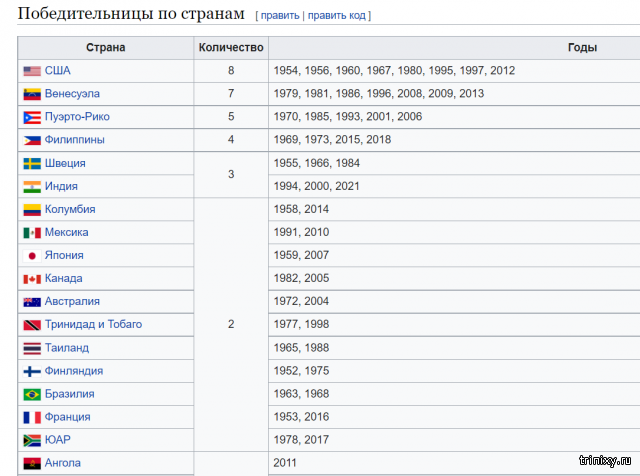Open the Ангола country link
The image size is (640, 476).
click(63, 463)
